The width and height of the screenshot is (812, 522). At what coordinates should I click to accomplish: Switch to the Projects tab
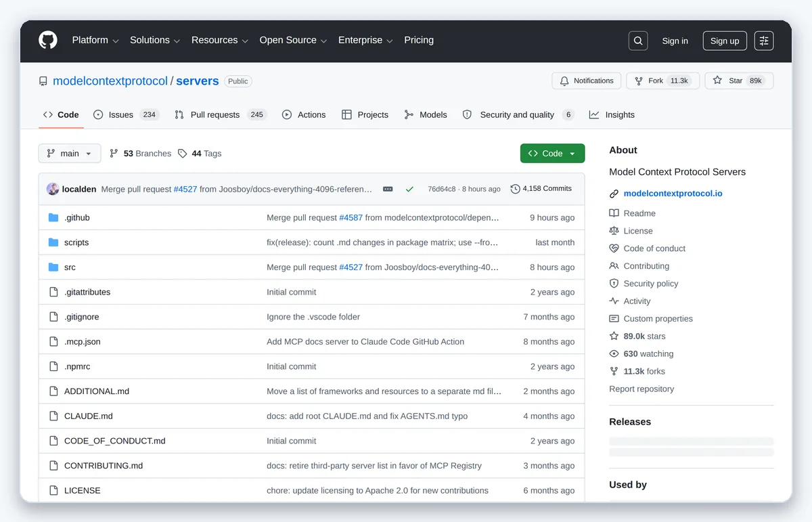click(365, 114)
